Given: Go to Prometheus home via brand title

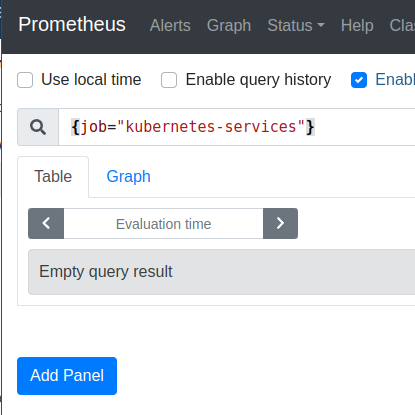Looking at the screenshot, I should tap(72, 25).
